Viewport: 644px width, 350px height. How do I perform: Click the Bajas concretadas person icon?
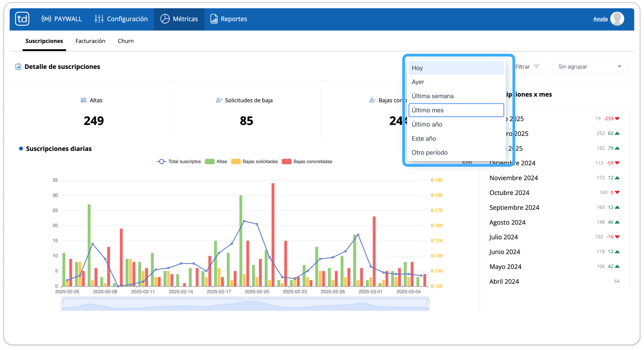click(x=372, y=100)
